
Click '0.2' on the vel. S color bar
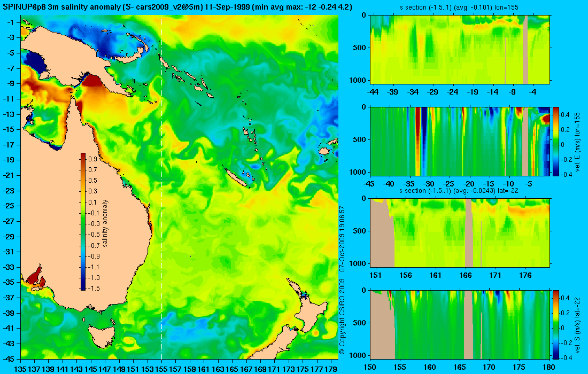coord(566,313)
